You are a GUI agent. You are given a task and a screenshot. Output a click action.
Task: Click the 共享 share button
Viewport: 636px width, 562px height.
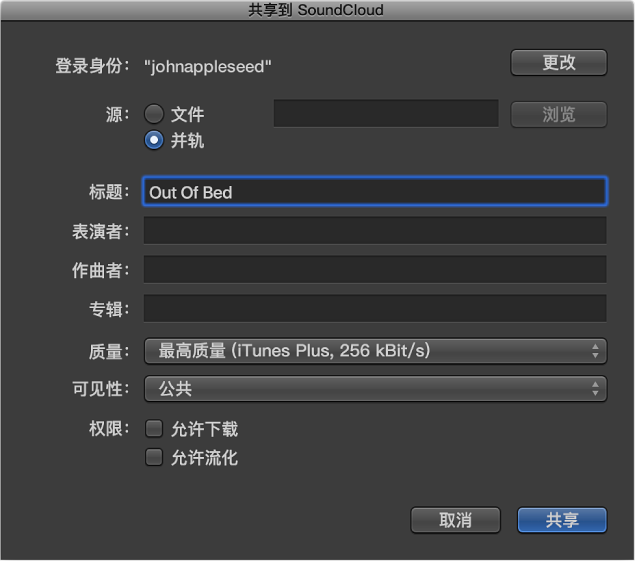[x=562, y=520]
